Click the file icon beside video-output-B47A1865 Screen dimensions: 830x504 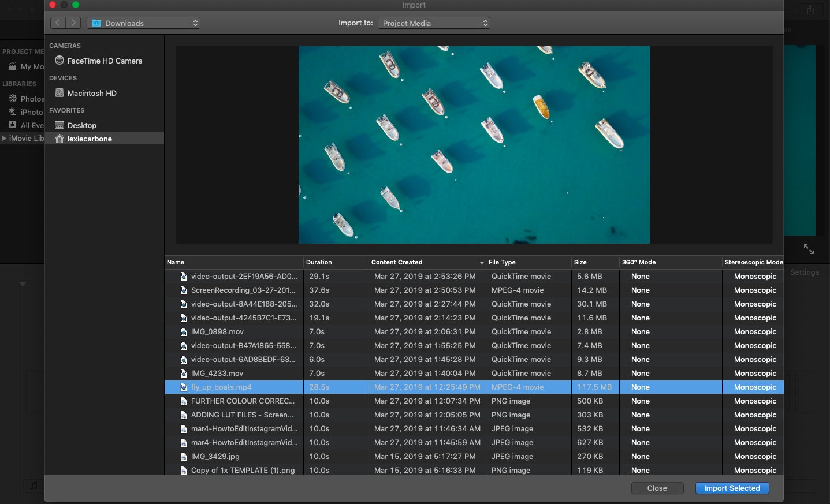tap(184, 346)
